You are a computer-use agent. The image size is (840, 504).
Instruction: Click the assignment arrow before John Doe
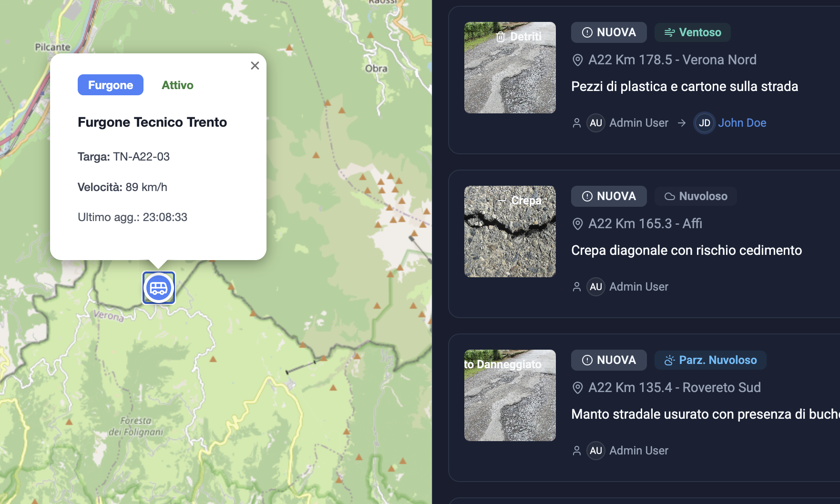click(x=682, y=123)
